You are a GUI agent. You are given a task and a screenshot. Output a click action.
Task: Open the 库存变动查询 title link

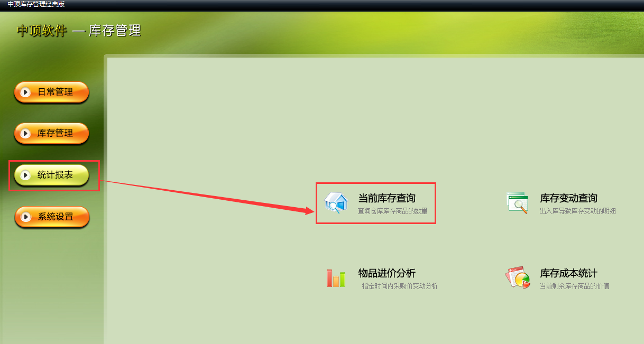[x=569, y=199]
